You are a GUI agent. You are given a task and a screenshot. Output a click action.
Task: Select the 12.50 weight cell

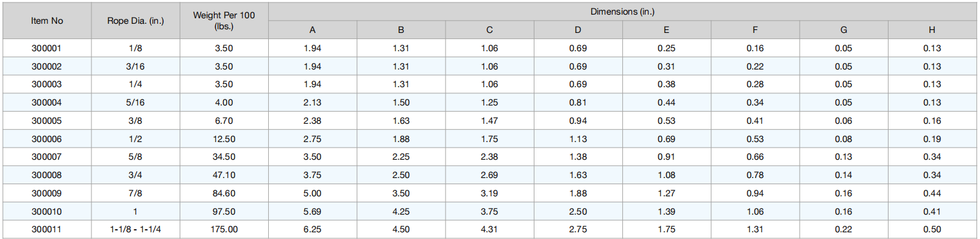point(224,139)
